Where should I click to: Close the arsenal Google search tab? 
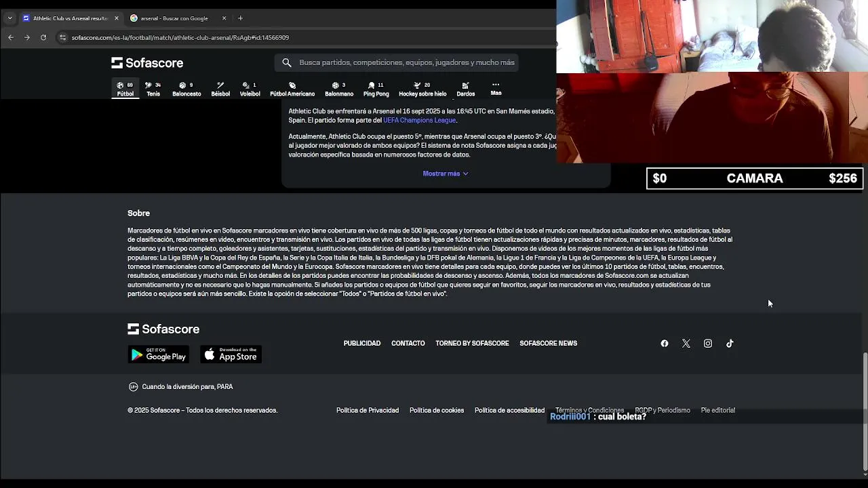(x=224, y=18)
